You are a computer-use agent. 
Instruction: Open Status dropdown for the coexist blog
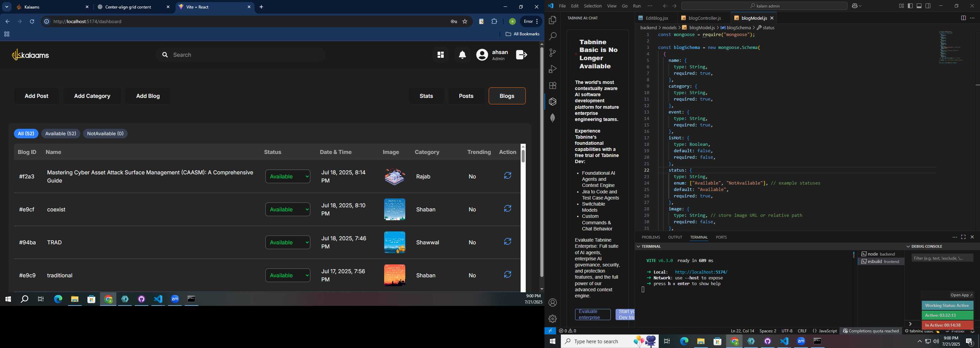coord(288,209)
